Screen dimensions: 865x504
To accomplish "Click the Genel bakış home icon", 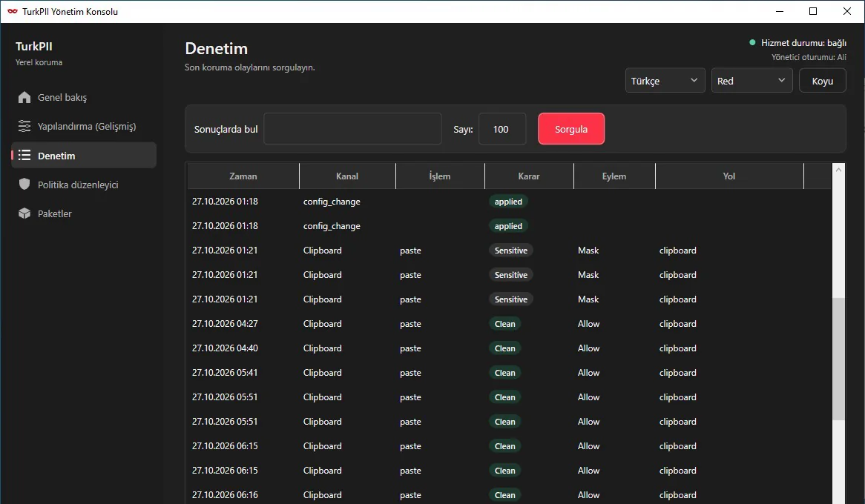I will tap(24, 98).
